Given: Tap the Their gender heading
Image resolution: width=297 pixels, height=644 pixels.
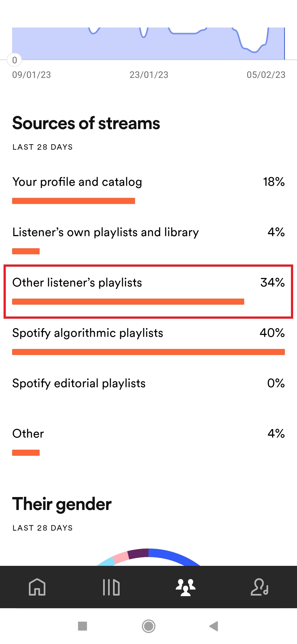Looking at the screenshot, I should (62, 504).
